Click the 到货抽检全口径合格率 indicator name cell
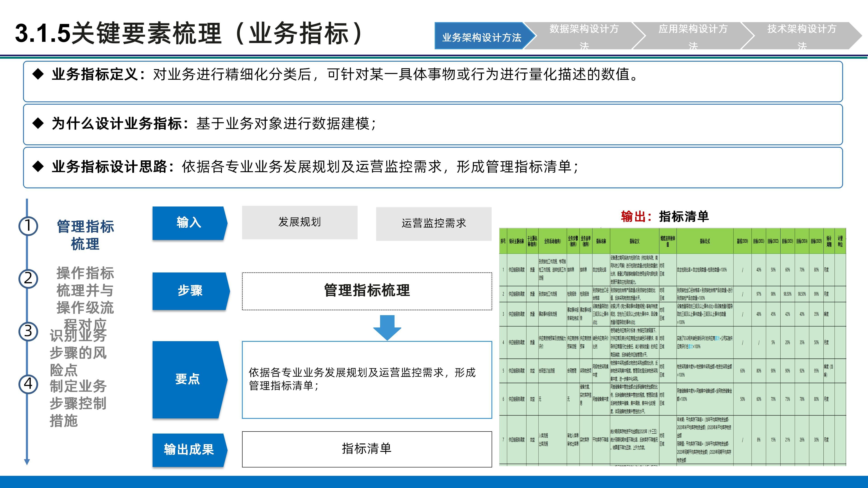 click(x=601, y=294)
